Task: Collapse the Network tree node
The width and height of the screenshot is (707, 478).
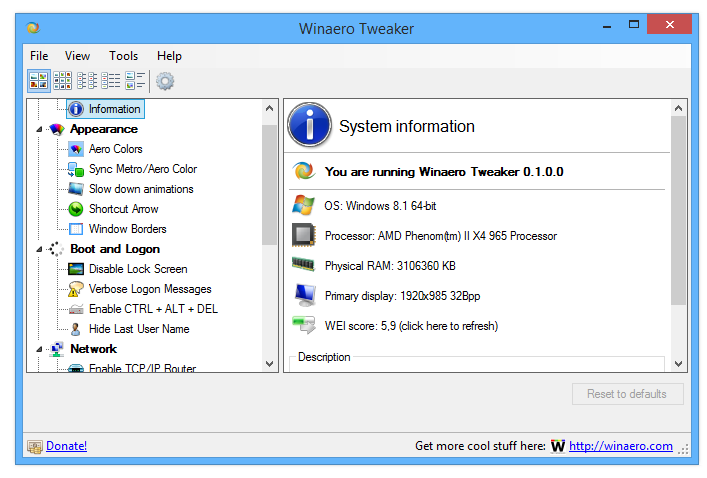Action: tap(39, 349)
